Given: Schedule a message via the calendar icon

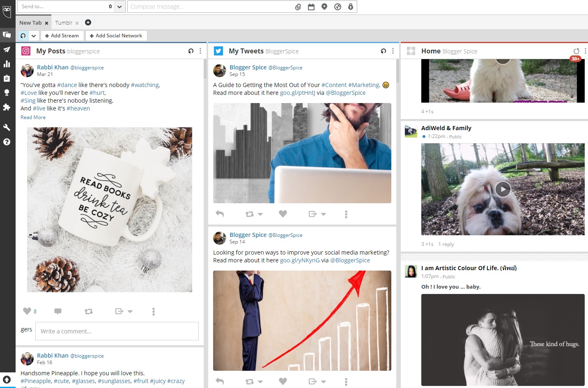Looking at the screenshot, I should pyautogui.click(x=311, y=7).
